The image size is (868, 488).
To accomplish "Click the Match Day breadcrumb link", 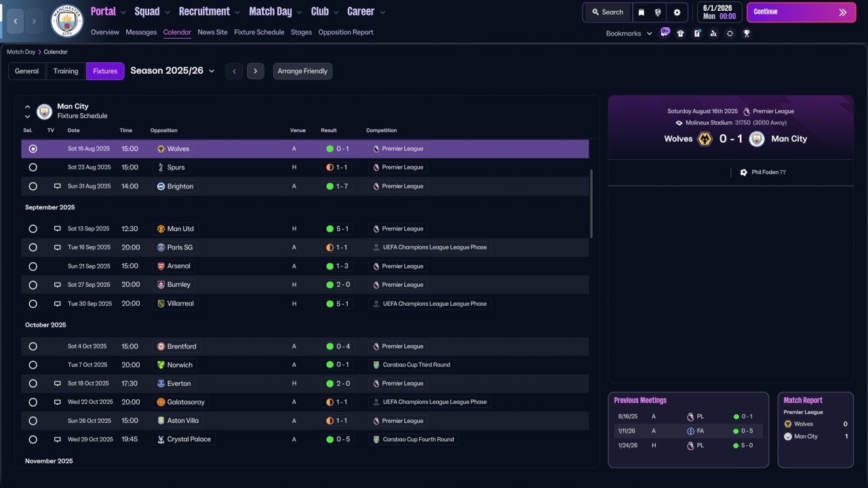I will click(x=21, y=52).
